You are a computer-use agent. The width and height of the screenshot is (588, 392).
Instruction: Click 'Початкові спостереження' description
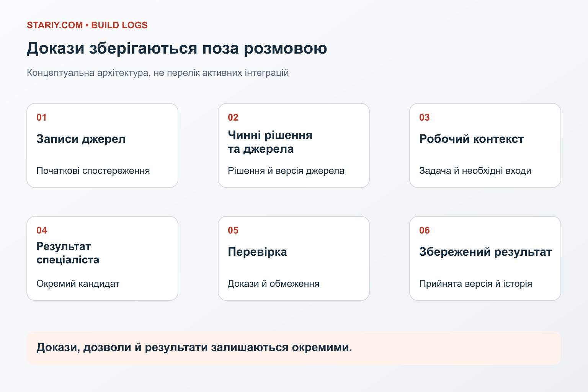pyautogui.click(x=93, y=171)
